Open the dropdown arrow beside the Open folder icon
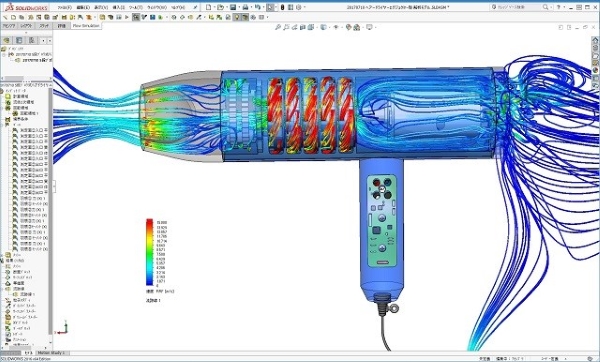 (x=225, y=7)
